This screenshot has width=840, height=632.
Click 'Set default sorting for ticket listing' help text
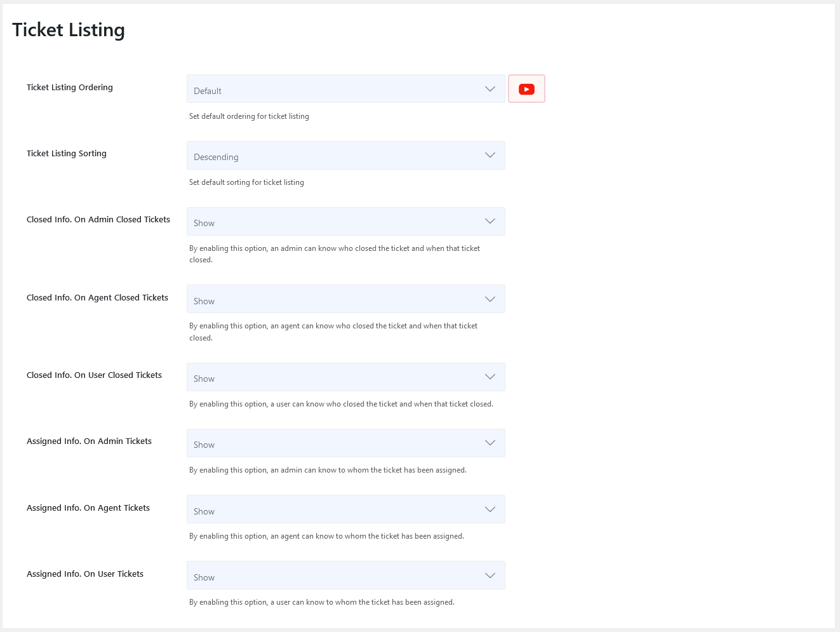(x=246, y=182)
